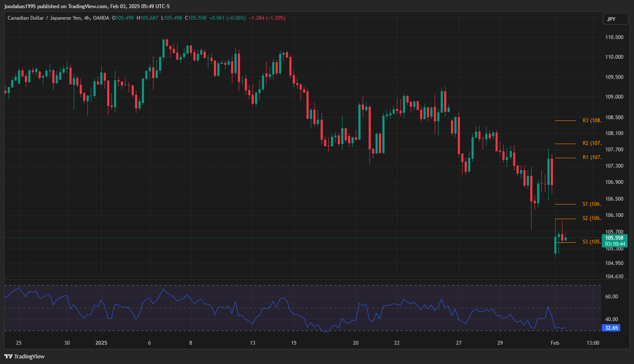Image resolution: width=634 pixels, height=364 pixels.
Task: Select the S2 pivot level label
Action: 592,218
